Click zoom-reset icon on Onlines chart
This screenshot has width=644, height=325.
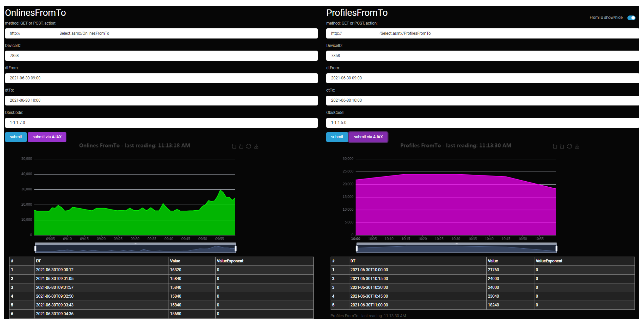(x=241, y=146)
